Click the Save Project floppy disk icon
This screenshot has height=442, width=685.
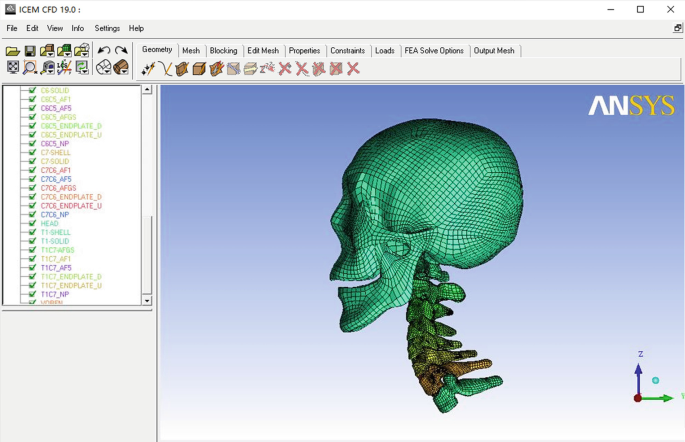point(30,51)
